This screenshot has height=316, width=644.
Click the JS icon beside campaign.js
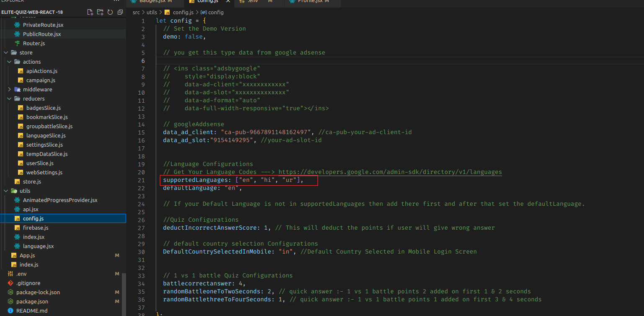21,80
